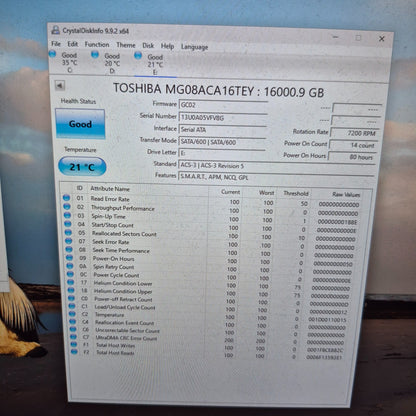Click status icon for Start/Stop Count
The image size is (416, 416).
click(x=68, y=224)
